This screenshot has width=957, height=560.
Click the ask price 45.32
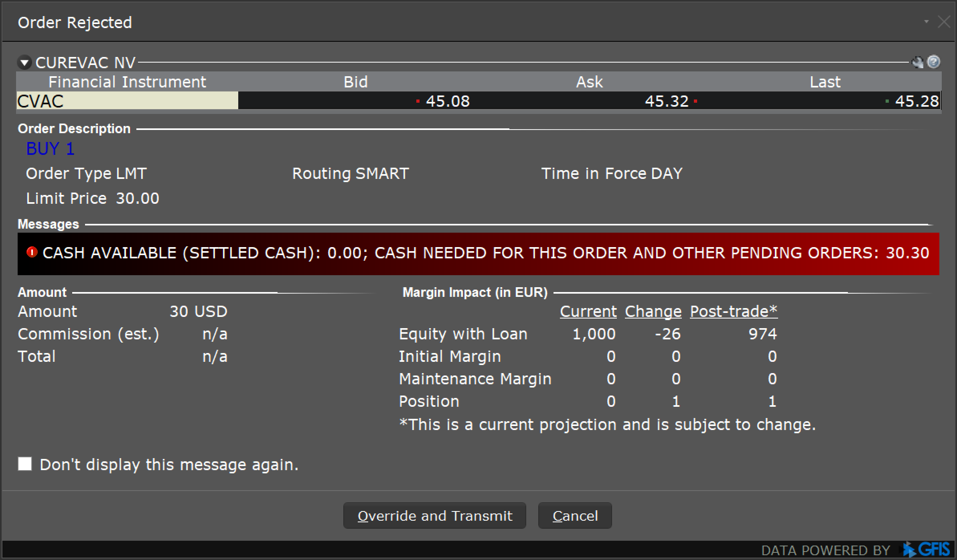666,101
